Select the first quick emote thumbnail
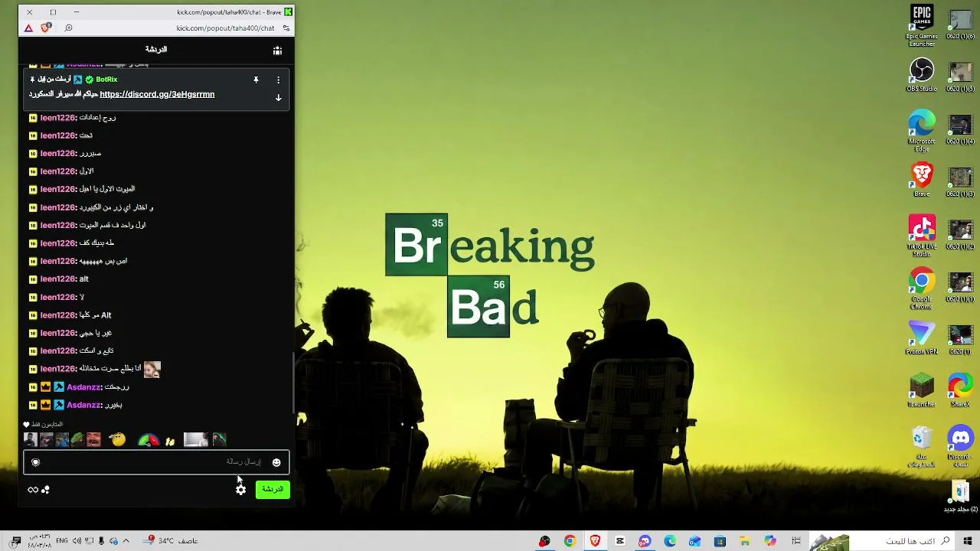 coord(31,439)
